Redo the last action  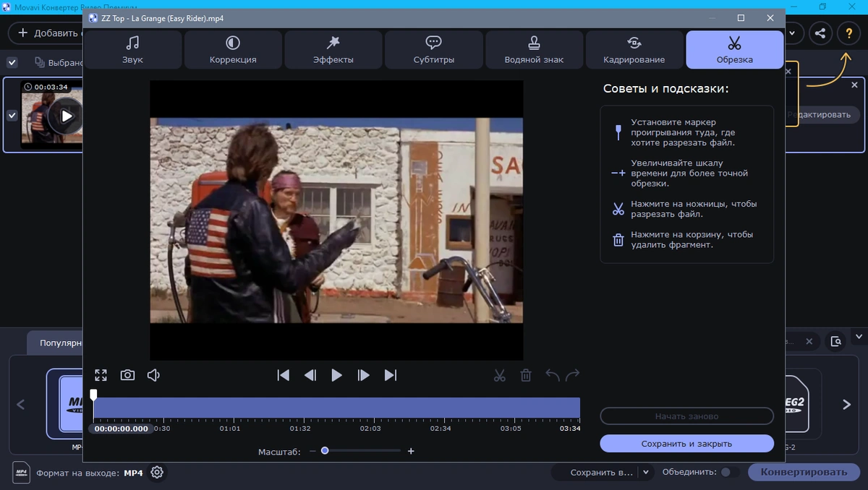(x=573, y=375)
